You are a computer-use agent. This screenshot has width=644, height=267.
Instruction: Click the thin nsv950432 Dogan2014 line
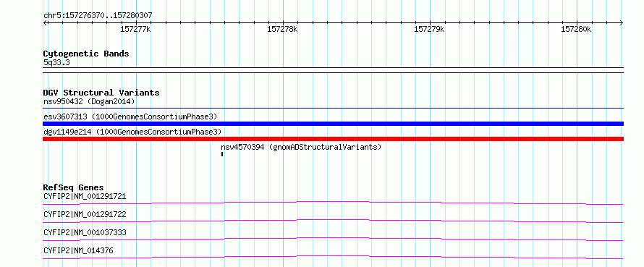333,109
